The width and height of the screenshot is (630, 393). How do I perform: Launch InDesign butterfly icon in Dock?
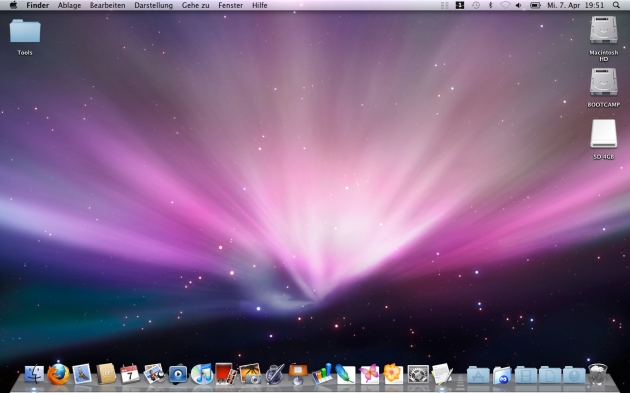[x=369, y=374]
